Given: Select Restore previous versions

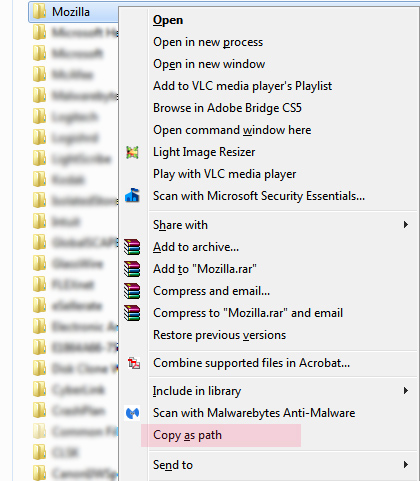Looking at the screenshot, I should pos(219,335).
